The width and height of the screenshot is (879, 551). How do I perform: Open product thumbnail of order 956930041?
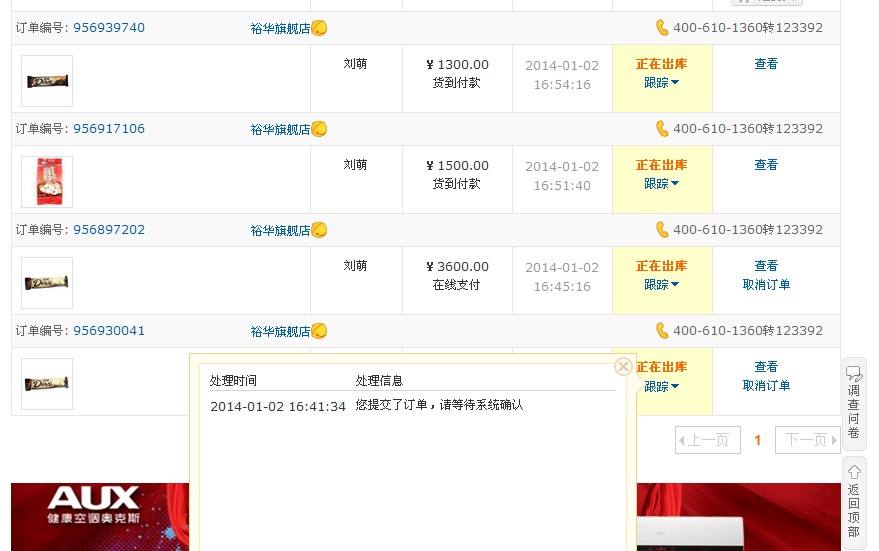47,383
